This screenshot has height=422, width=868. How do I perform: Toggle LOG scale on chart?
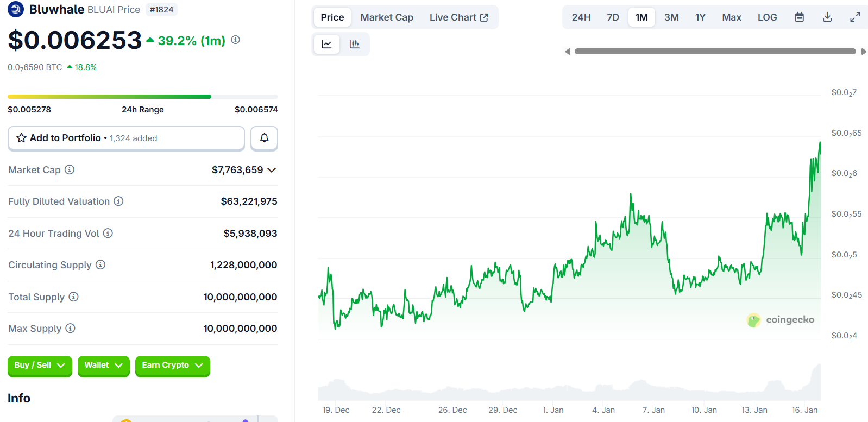point(767,17)
